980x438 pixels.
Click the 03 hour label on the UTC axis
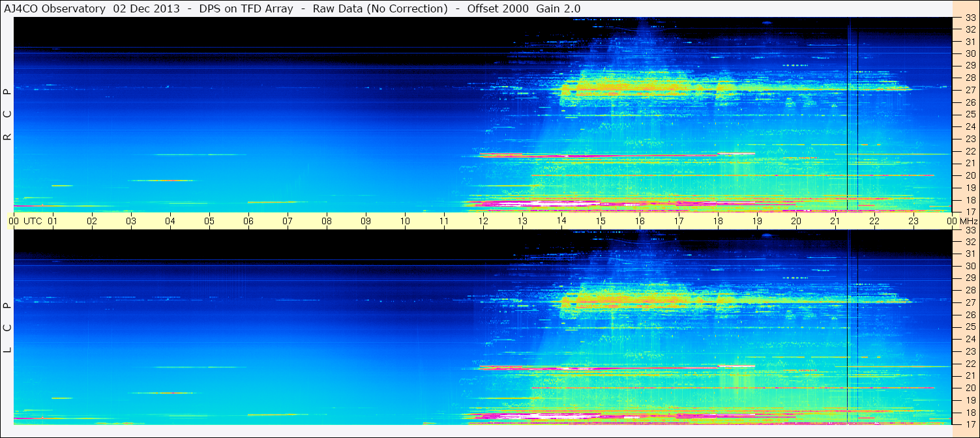pyautogui.click(x=131, y=221)
